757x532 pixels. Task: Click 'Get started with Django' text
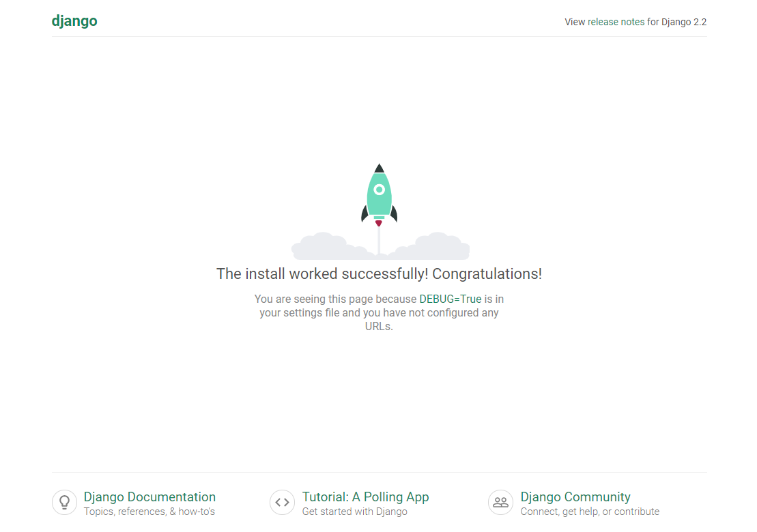[x=355, y=512]
